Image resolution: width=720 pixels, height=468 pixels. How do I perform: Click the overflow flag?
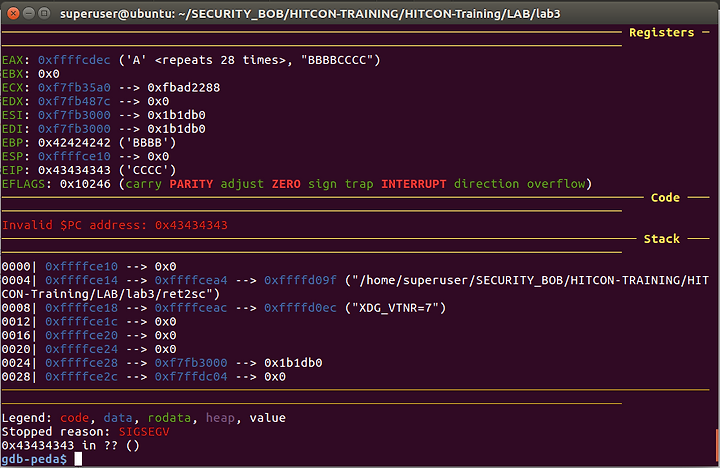(556, 184)
